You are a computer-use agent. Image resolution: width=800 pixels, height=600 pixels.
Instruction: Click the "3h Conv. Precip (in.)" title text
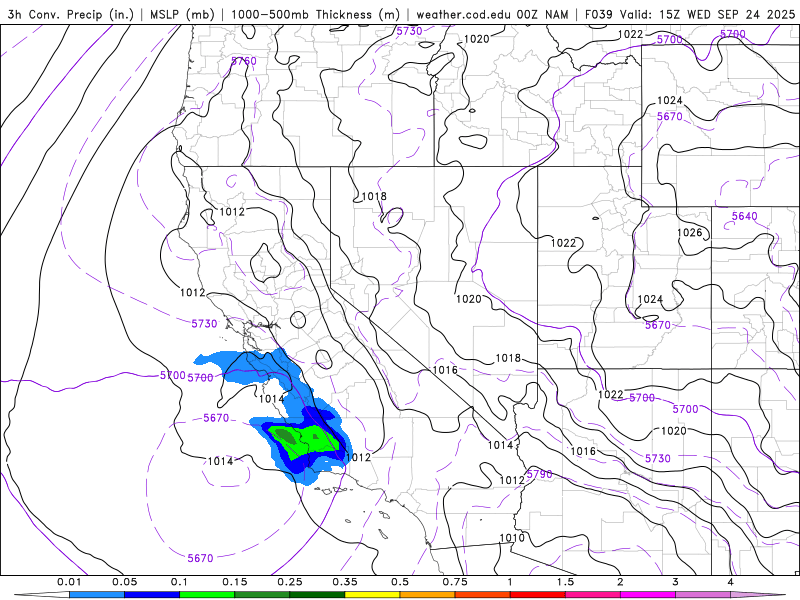pos(71,14)
